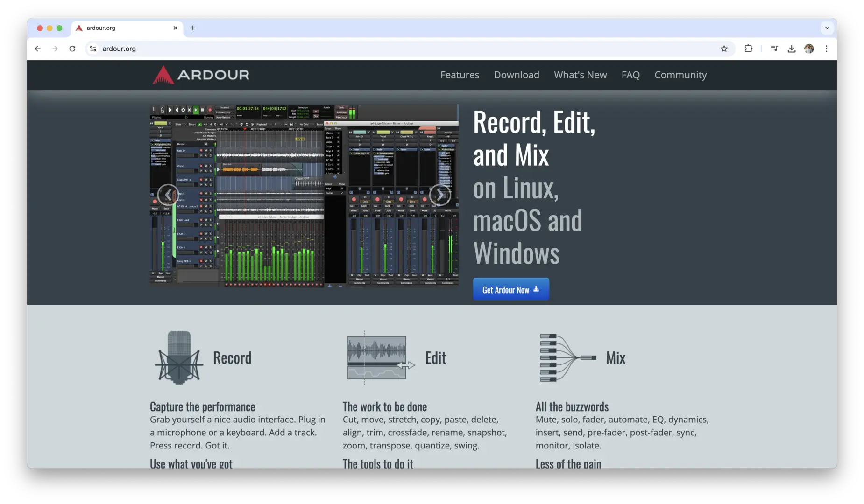Image resolution: width=864 pixels, height=504 pixels.
Task: Open What's New in the navigation
Action: point(581,75)
